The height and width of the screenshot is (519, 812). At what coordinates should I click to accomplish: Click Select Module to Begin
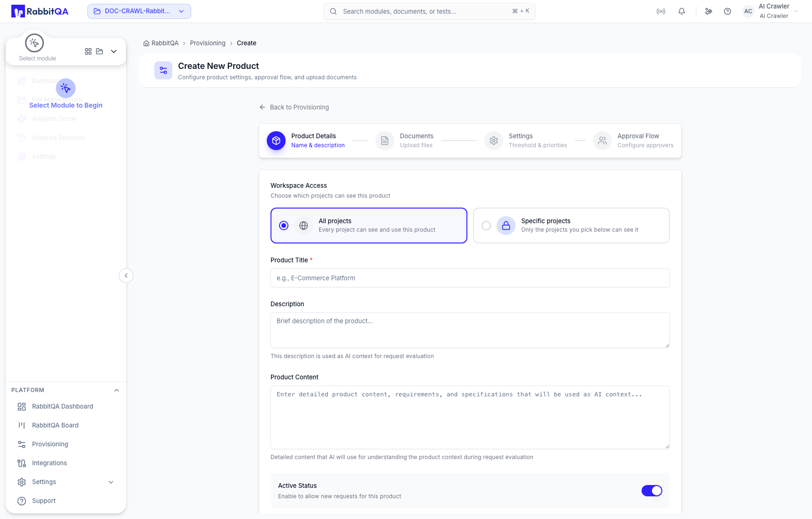pyautogui.click(x=66, y=105)
